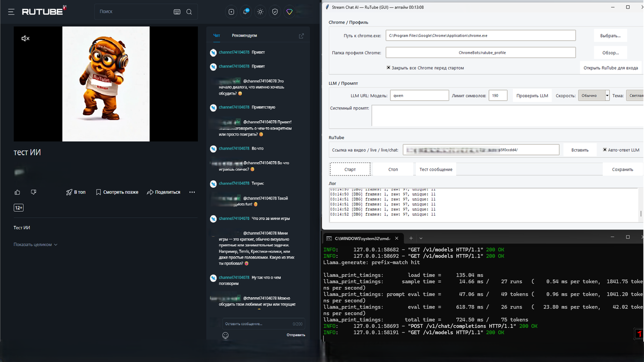
Task: Click the RUTUBE logo
Action: pyautogui.click(x=44, y=11)
